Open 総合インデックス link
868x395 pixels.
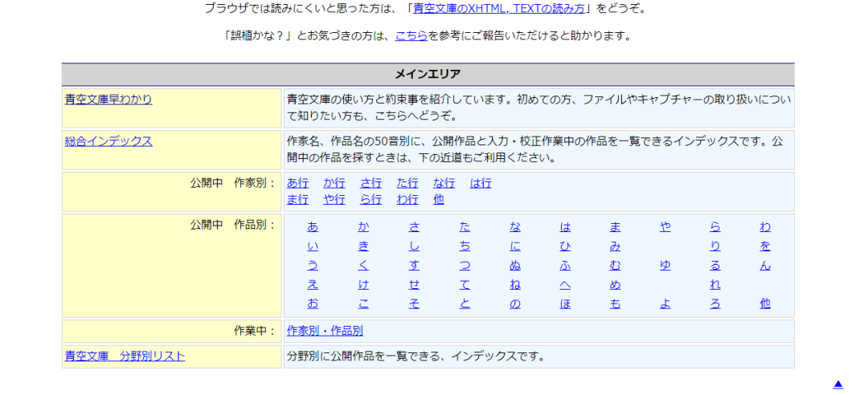click(x=108, y=141)
